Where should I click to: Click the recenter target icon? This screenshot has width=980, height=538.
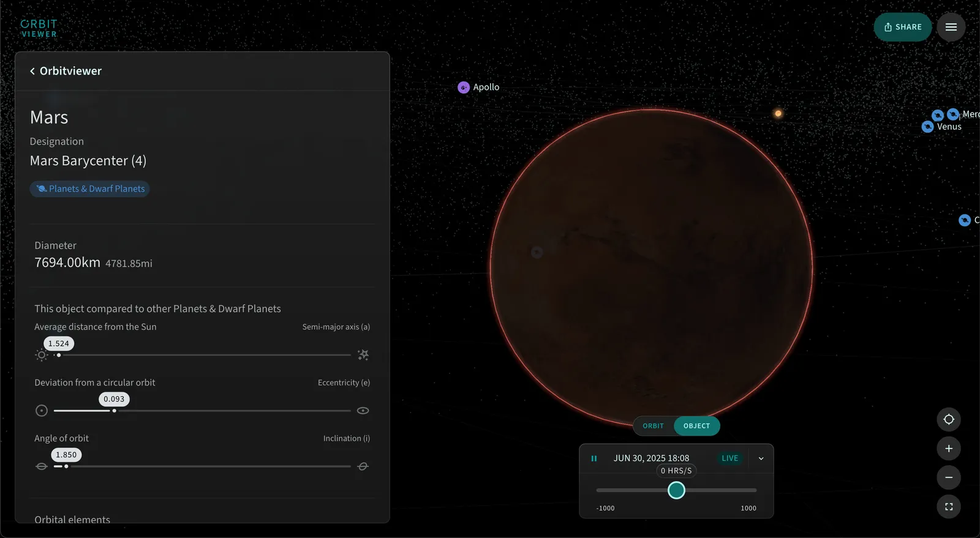(x=949, y=419)
